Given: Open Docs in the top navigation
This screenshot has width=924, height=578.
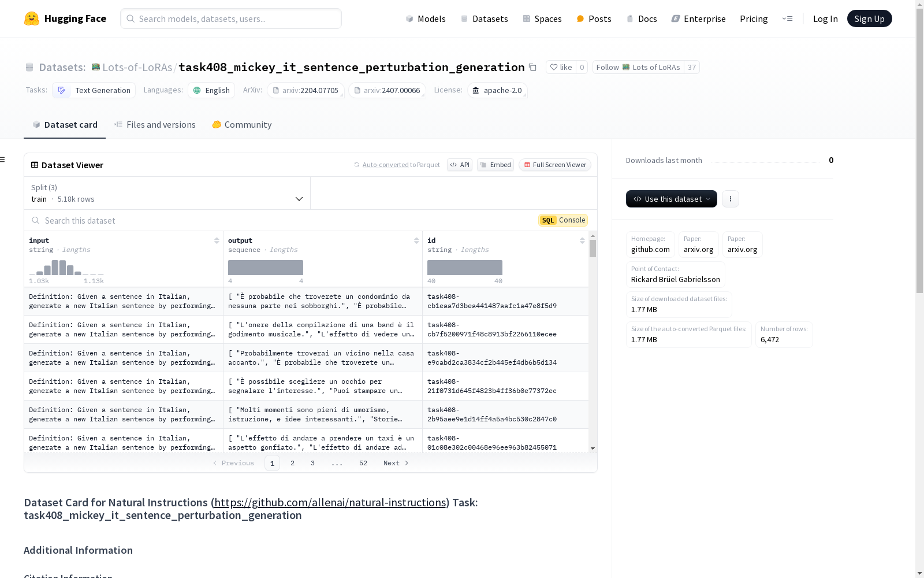Looking at the screenshot, I should [x=642, y=18].
